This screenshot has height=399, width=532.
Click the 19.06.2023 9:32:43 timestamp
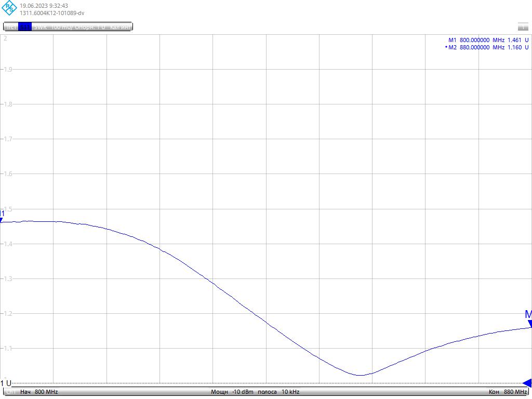click(44, 6)
